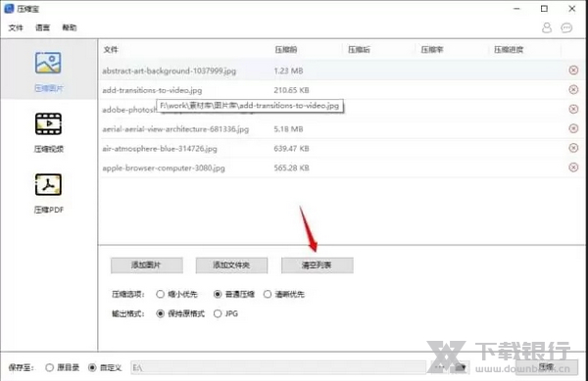Select the aerial-aerial-view-architecture-681336.jpg file name

point(175,129)
